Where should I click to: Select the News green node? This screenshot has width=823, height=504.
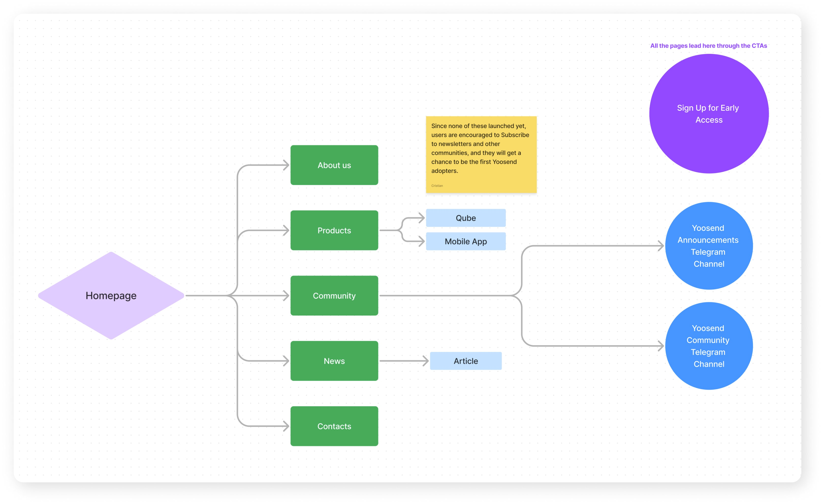pos(334,361)
